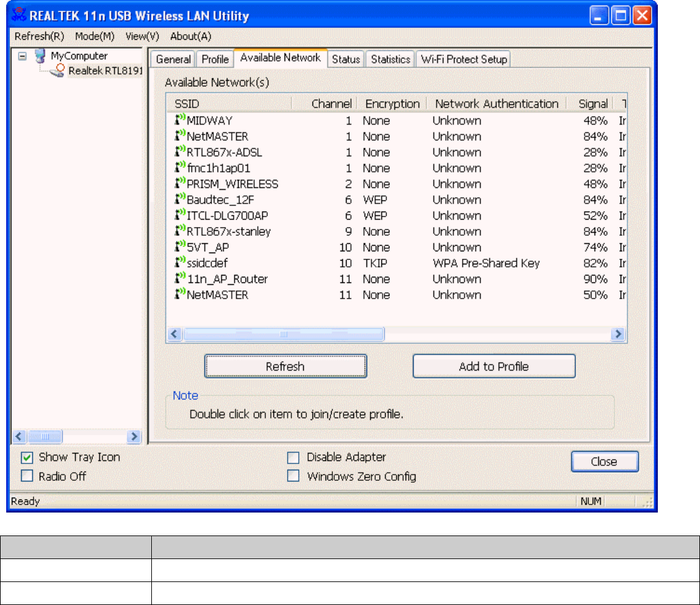Sort networks by Channel column header

pos(324,104)
